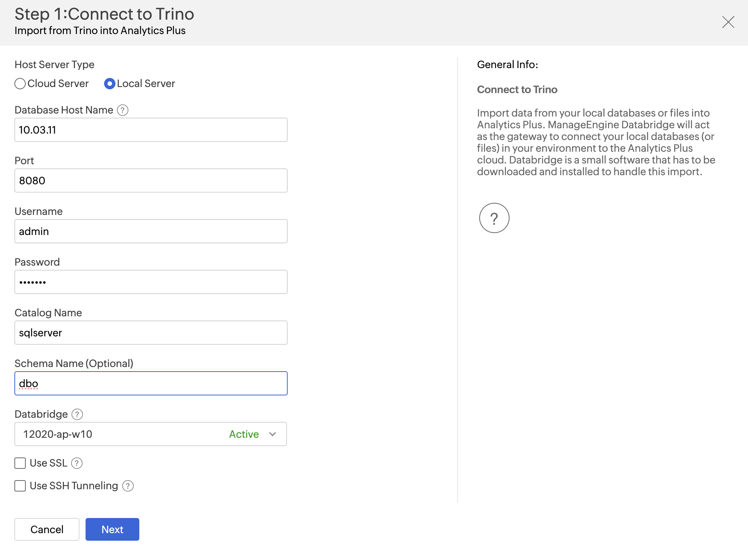
Task: Click the Cancel button
Action: point(47,529)
